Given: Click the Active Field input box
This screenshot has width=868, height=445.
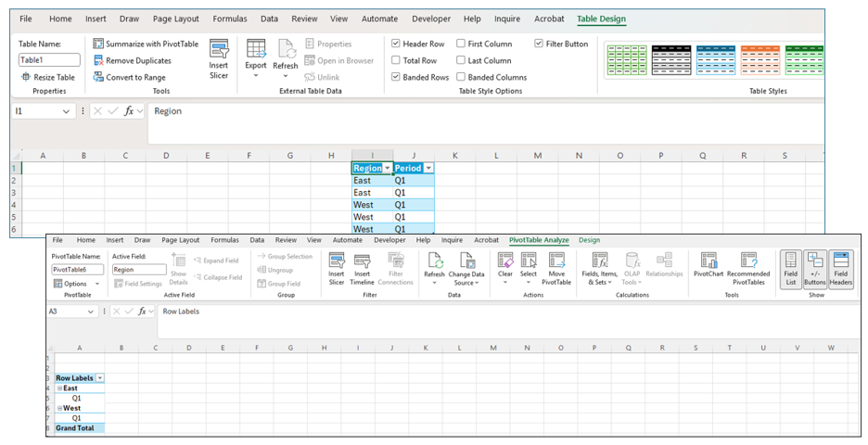Looking at the screenshot, I should pyautogui.click(x=139, y=270).
